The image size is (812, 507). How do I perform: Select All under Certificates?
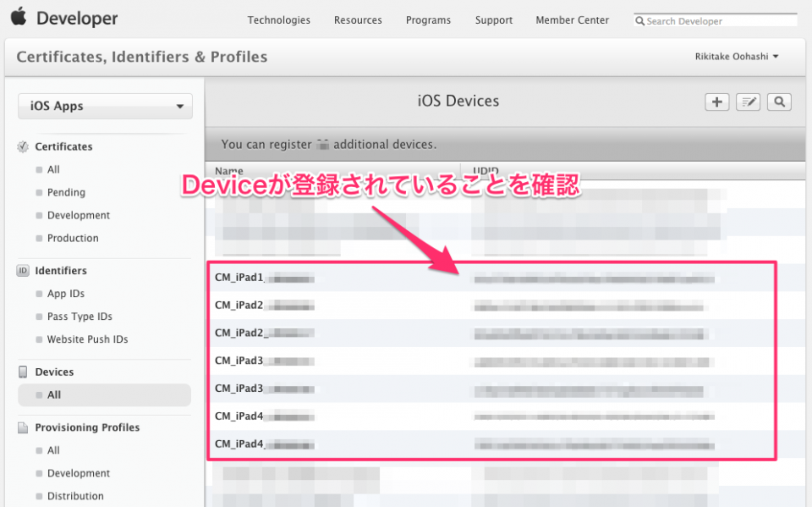(53, 169)
